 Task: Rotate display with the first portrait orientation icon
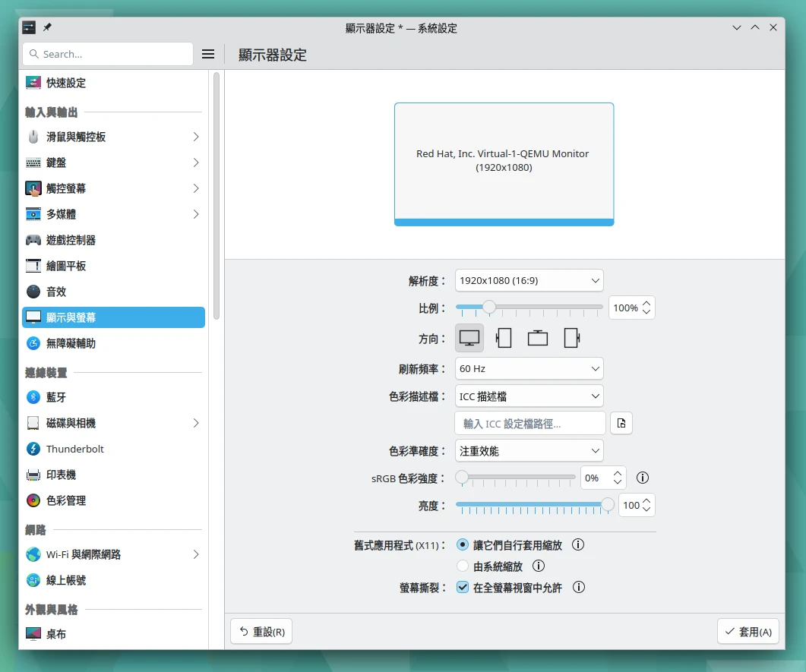[x=504, y=338]
